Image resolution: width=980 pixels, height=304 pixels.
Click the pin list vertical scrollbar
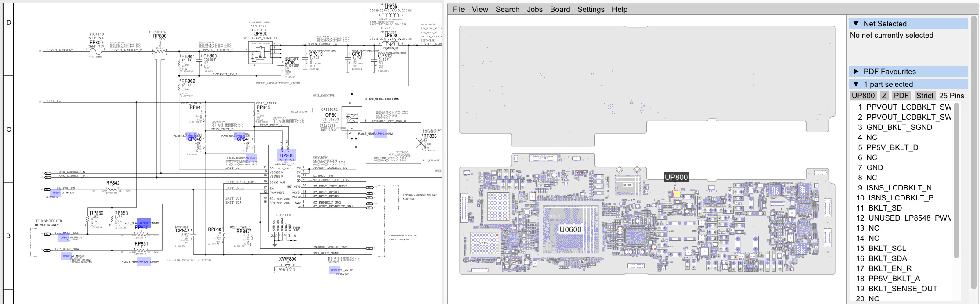pos(957,181)
